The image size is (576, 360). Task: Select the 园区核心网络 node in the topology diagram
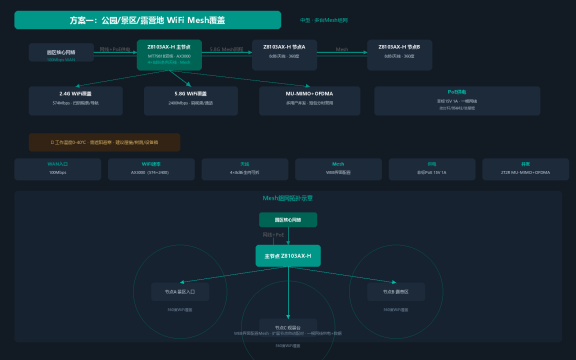288,220
